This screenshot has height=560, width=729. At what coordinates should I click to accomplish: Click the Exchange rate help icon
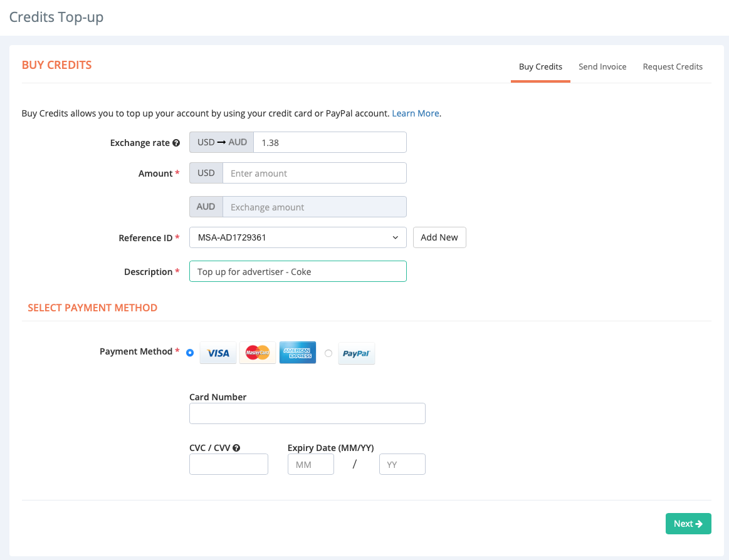pyautogui.click(x=176, y=143)
